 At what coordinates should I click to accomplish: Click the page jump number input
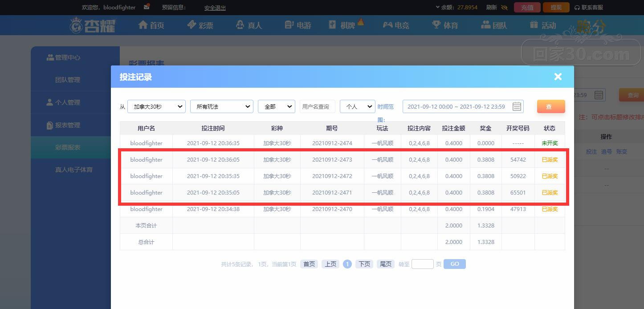(x=423, y=264)
